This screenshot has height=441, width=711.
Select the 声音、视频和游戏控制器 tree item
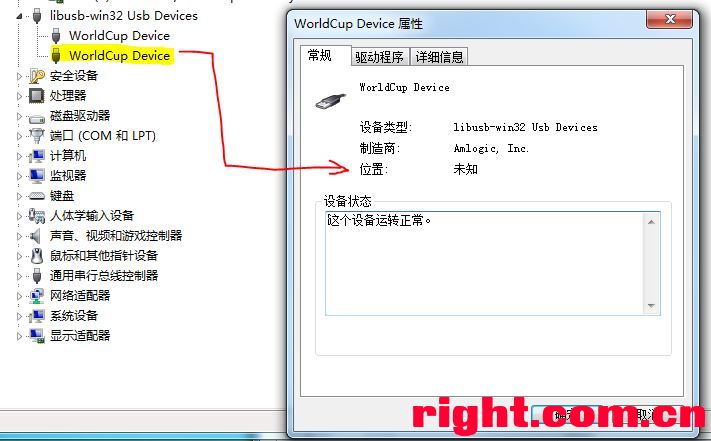pos(116,236)
